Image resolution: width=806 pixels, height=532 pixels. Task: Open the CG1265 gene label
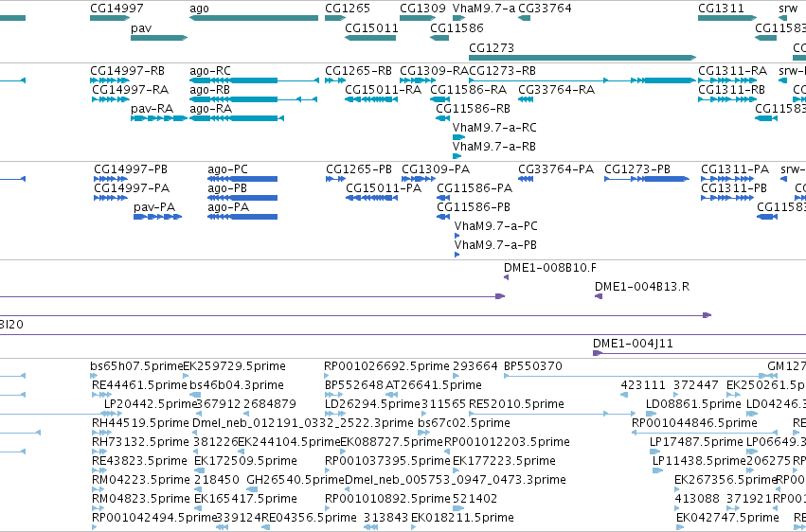point(347,9)
